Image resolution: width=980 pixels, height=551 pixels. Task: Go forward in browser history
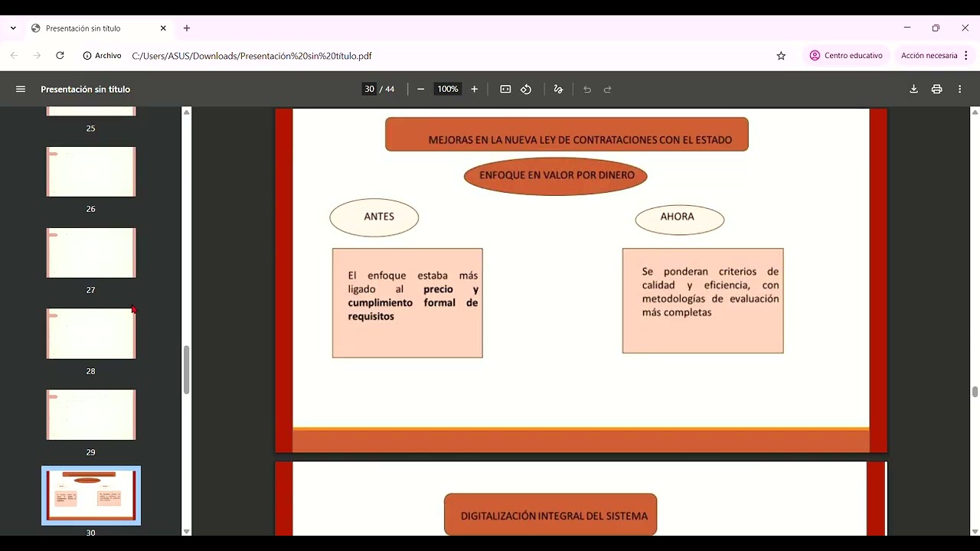(37, 56)
